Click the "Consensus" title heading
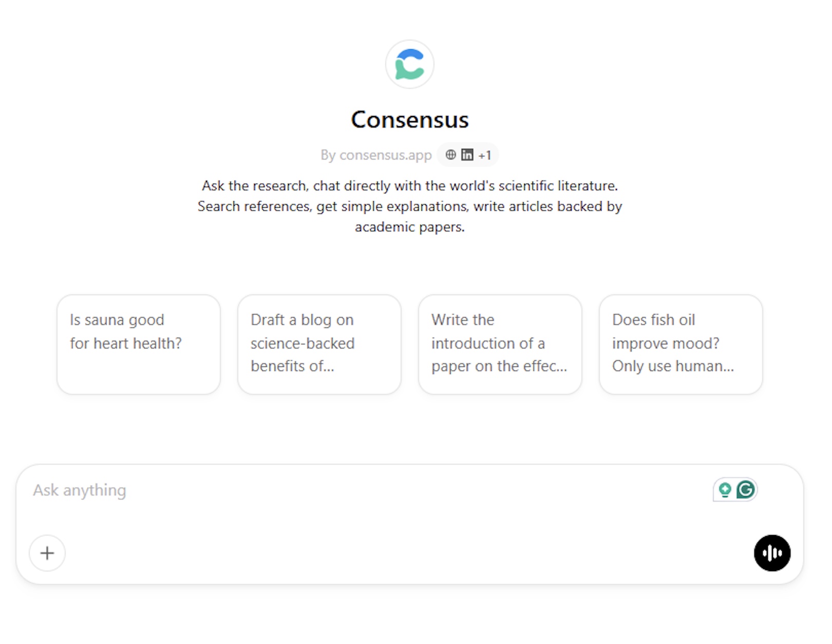The width and height of the screenshot is (832, 644). pos(409,120)
